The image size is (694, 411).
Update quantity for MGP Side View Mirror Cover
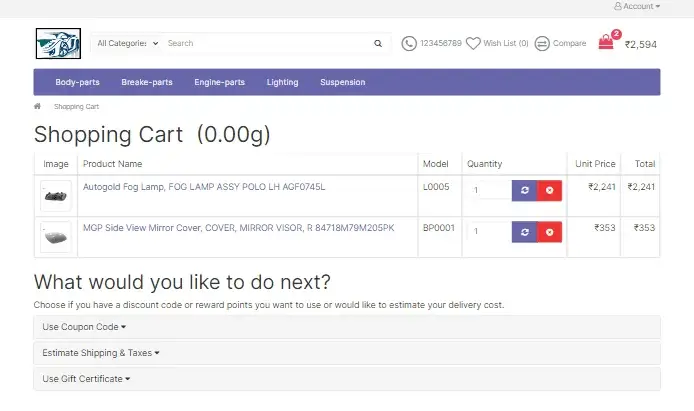524,232
